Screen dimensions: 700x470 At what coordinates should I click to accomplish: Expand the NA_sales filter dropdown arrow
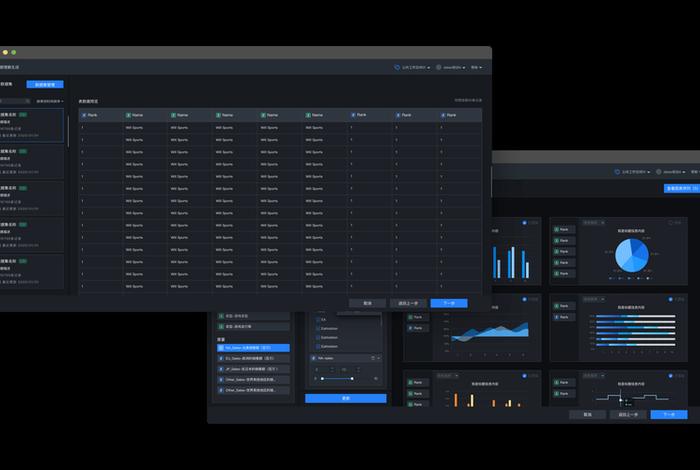point(378,357)
